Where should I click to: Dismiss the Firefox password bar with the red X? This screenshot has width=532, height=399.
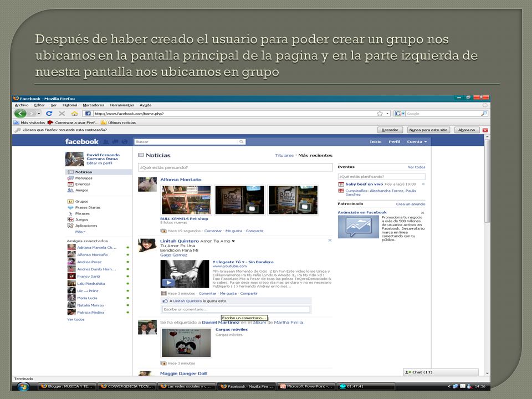click(x=485, y=130)
